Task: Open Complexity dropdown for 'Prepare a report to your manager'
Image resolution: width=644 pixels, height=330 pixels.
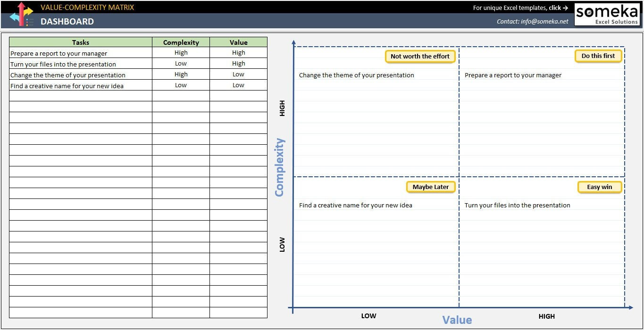Action: point(181,53)
